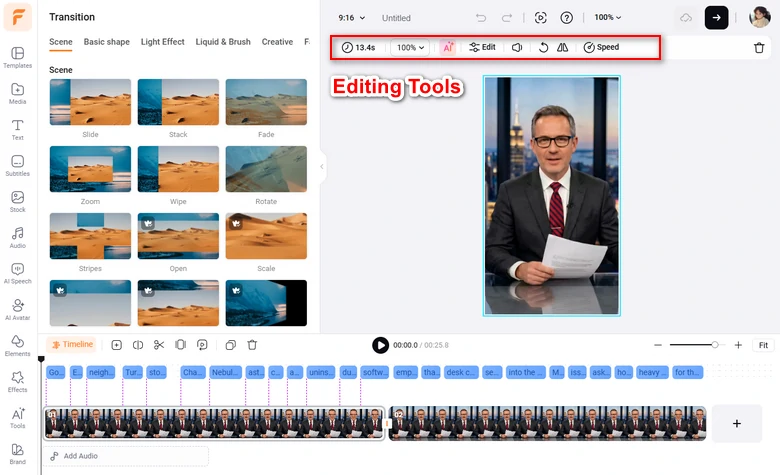Open the Audio sidebar panel
Image resolution: width=780 pixels, height=475 pixels.
[x=17, y=238]
